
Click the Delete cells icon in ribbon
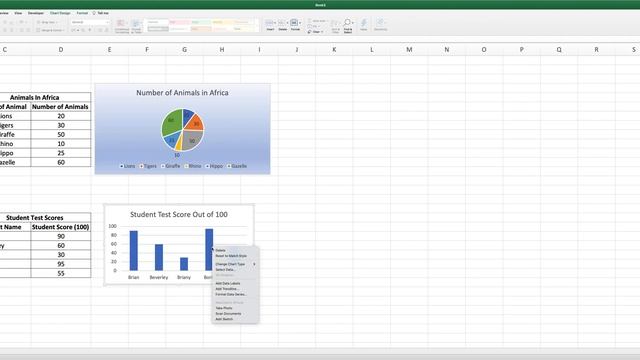tap(282, 24)
